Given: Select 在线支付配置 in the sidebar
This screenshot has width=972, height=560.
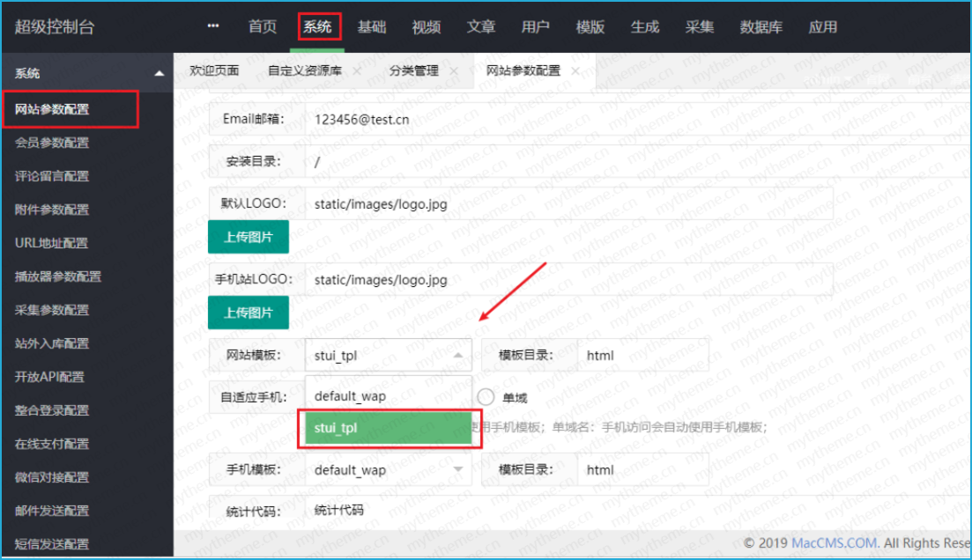Looking at the screenshot, I should coord(52,444).
